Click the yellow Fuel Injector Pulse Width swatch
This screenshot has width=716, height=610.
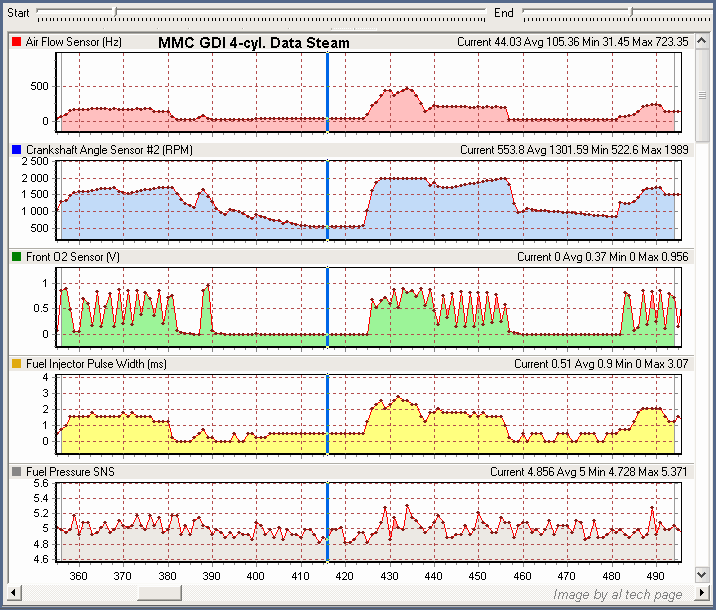(x=16, y=364)
